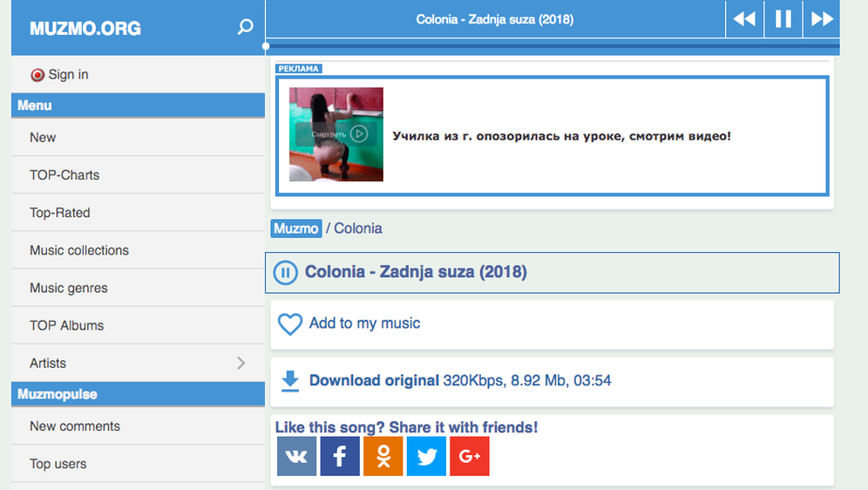Open the search magnifier icon
This screenshot has height=490, width=868.
pyautogui.click(x=245, y=26)
